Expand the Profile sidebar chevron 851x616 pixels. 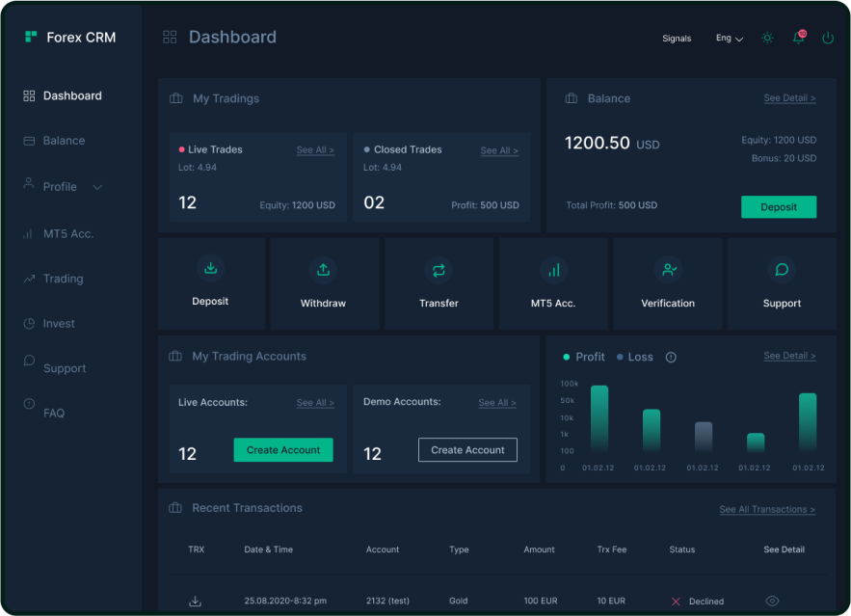point(97,187)
